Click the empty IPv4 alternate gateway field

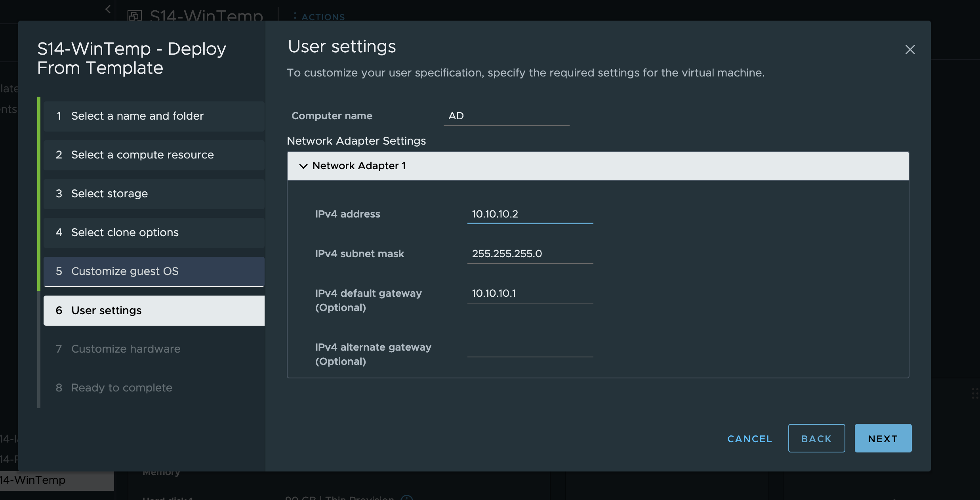(530, 348)
